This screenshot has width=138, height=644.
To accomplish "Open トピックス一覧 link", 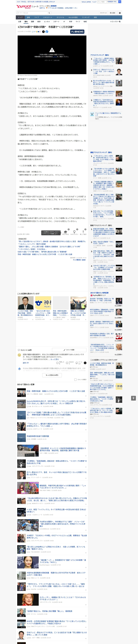I will pos(115,21).
